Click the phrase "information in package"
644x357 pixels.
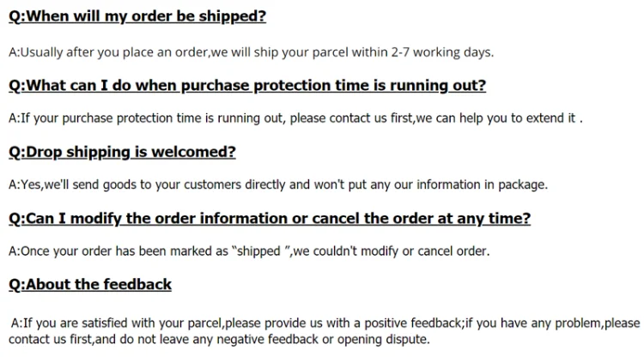pyautogui.click(x=489, y=185)
